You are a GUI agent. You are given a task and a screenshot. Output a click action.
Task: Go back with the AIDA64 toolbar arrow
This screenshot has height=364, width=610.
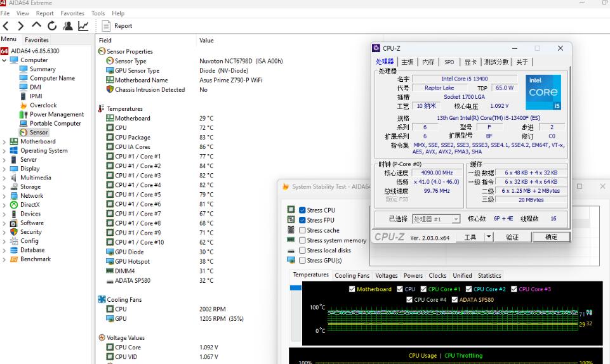point(6,26)
